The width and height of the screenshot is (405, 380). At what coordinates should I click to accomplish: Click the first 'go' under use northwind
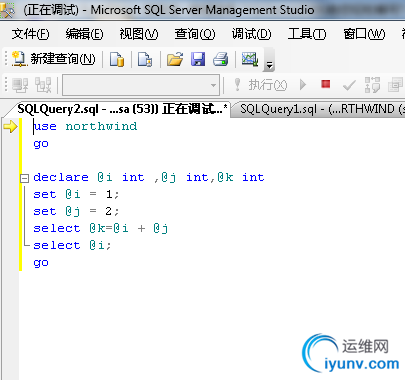[x=41, y=144]
